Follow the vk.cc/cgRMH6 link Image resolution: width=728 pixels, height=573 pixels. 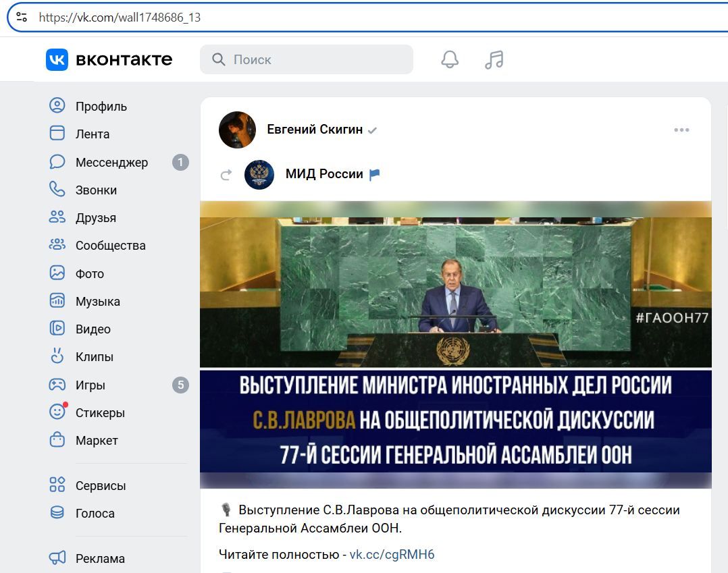click(392, 555)
